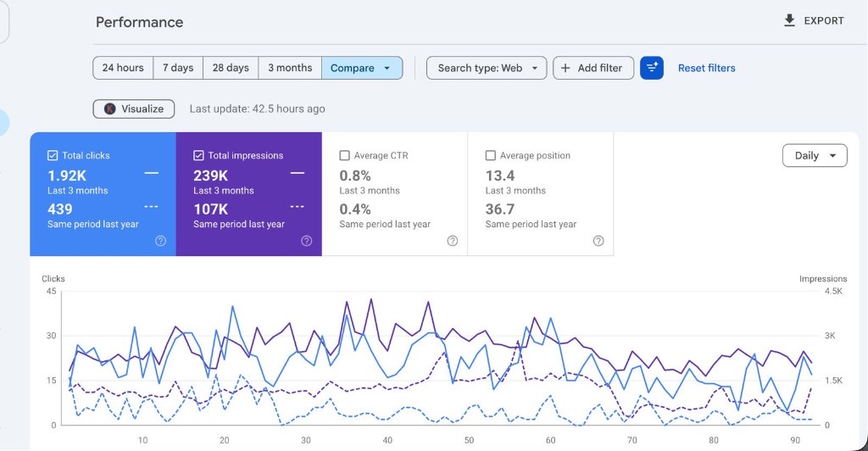Click the Performance page heading
The image size is (868, 451).
[x=140, y=22]
